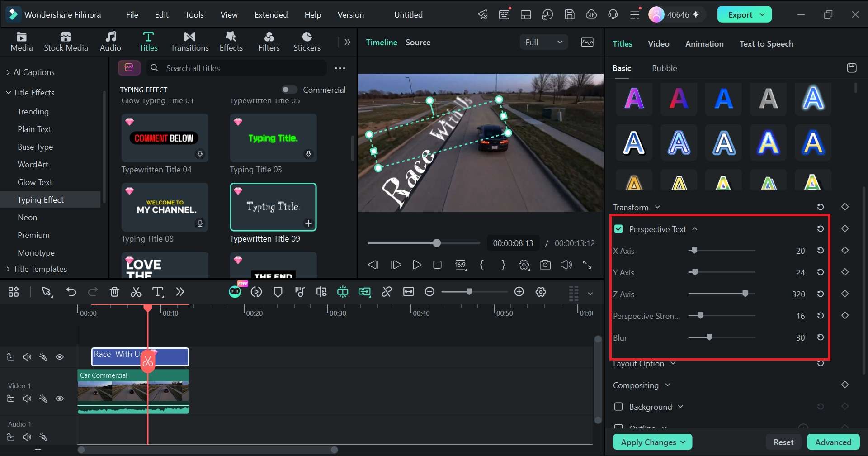
Task: Switch to the Animation tab
Action: [x=704, y=44]
